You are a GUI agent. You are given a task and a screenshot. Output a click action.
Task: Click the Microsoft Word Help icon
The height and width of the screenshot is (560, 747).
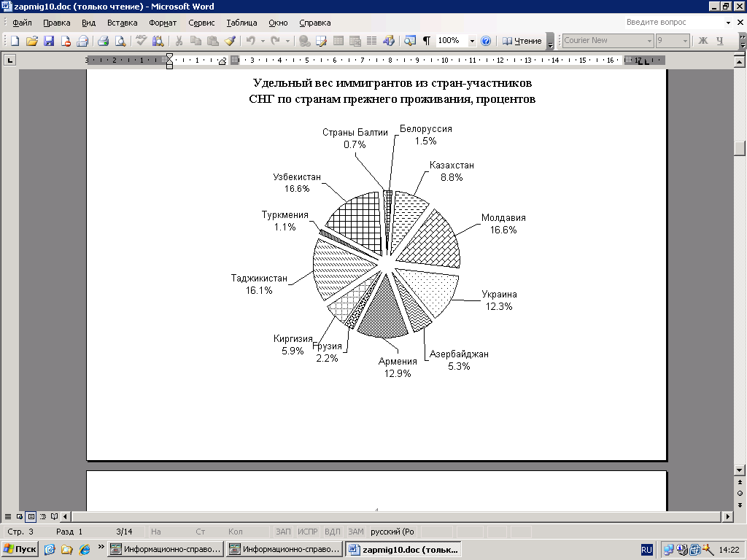point(486,41)
